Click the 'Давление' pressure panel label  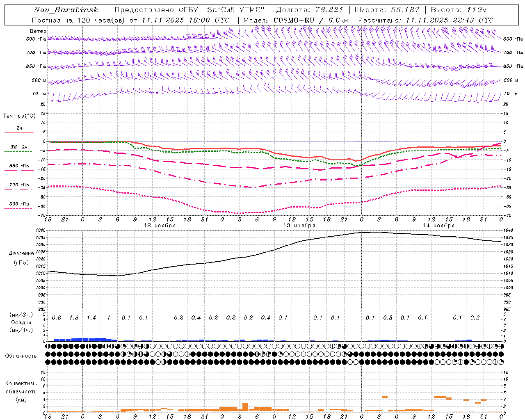[21, 253]
